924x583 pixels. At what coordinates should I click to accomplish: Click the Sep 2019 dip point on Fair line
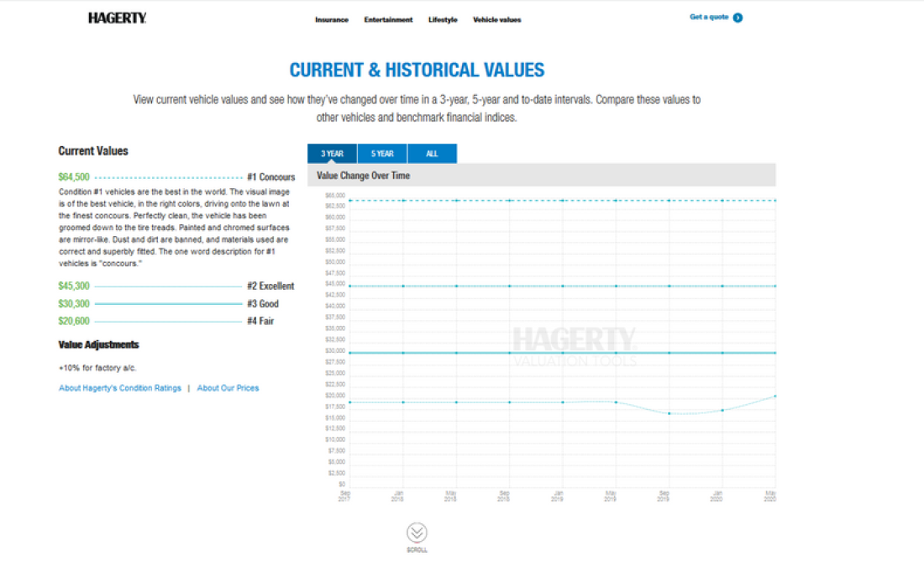click(669, 413)
